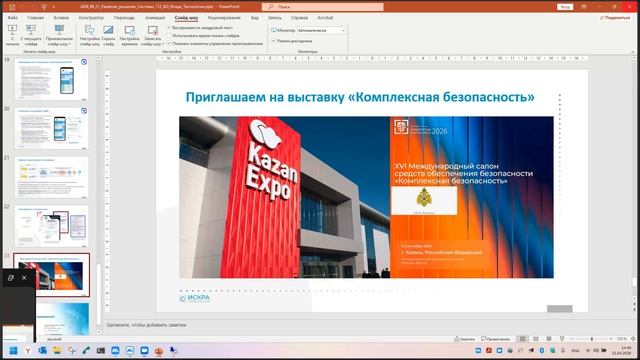Toggle Использовать время показа слайдов checkbox
The height and width of the screenshot is (360, 640).
(x=169, y=36)
